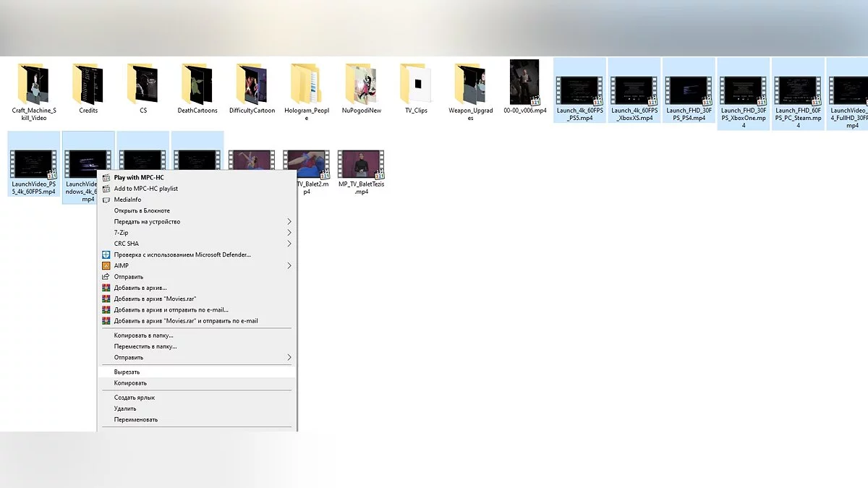
Task: Choose Копировать from the context menu
Action: (x=196, y=383)
